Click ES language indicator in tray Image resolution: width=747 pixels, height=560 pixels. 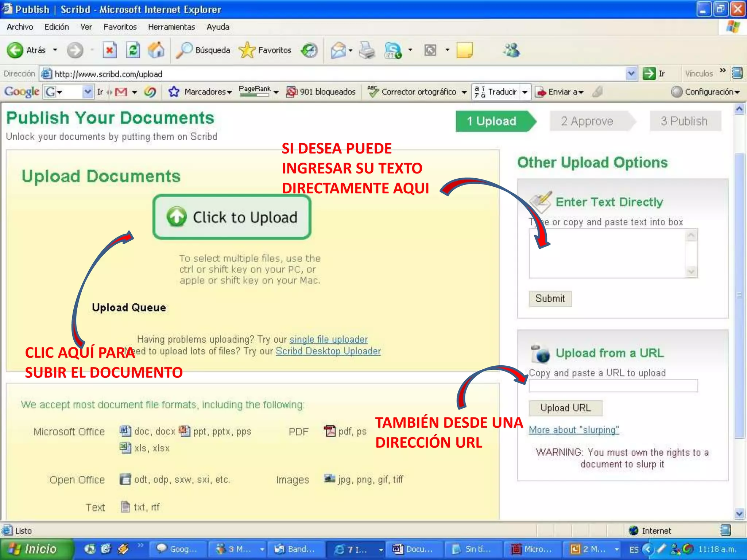[634, 549]
